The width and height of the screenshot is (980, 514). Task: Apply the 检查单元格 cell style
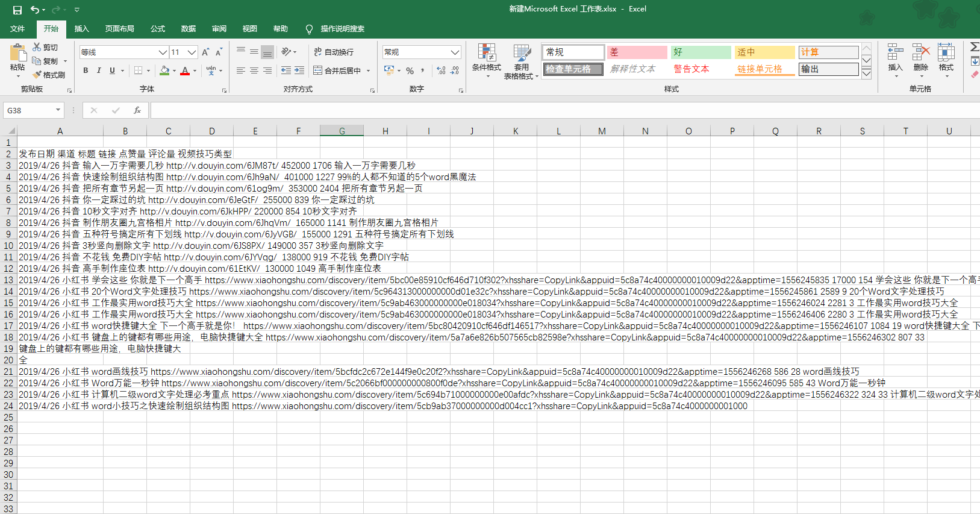573,69
